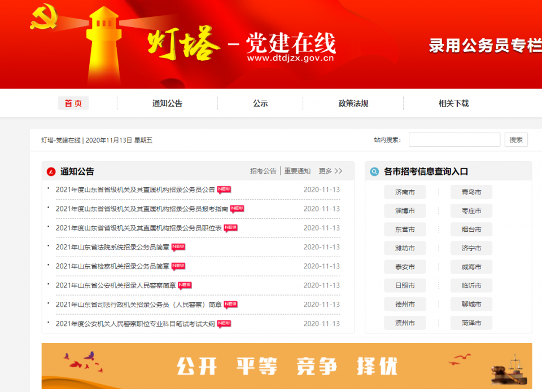Open the 首页 navigation tab

(x=73, y=103)
